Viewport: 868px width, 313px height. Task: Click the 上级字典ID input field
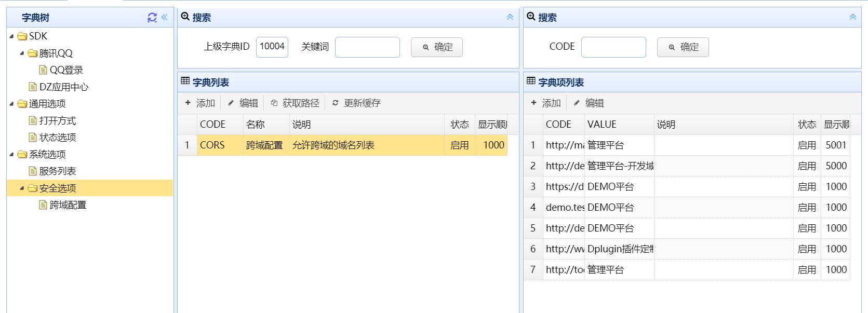(272, 47)
